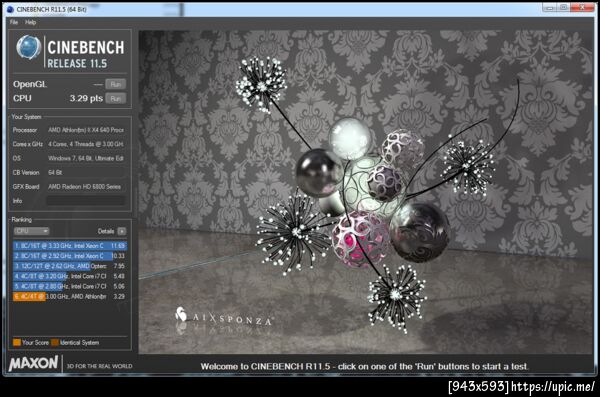Minimize the Cinebench window
Image resolution: width=600 pixels, height=397 pixels.
[549, 7]
